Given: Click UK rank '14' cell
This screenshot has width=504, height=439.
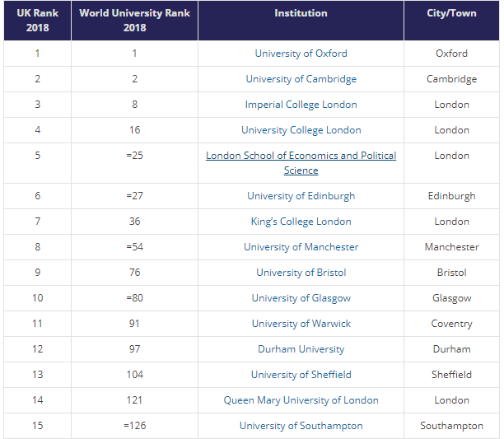Looking at the screenshot, I should (38, 400).
